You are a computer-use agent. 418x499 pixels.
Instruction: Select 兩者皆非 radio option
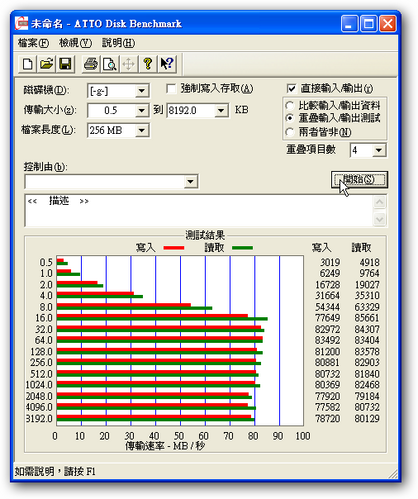tap(290, 132)
